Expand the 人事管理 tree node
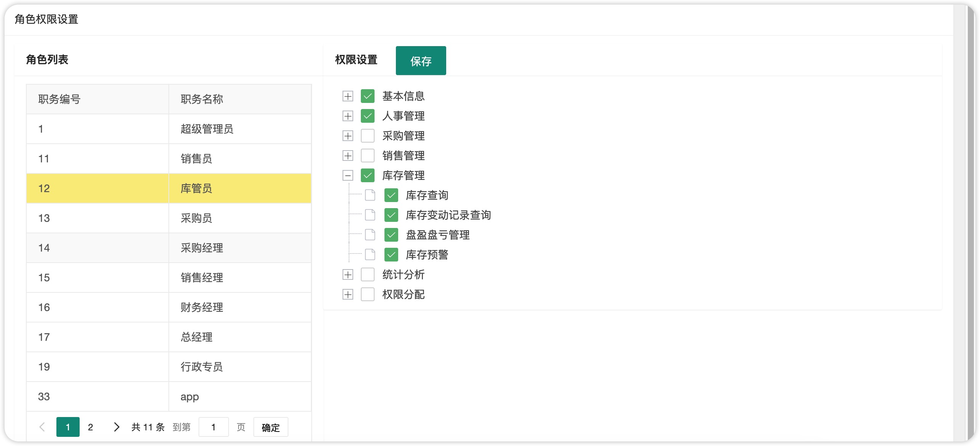This screenshot has height=446, width=980. (x=348, y=116)
